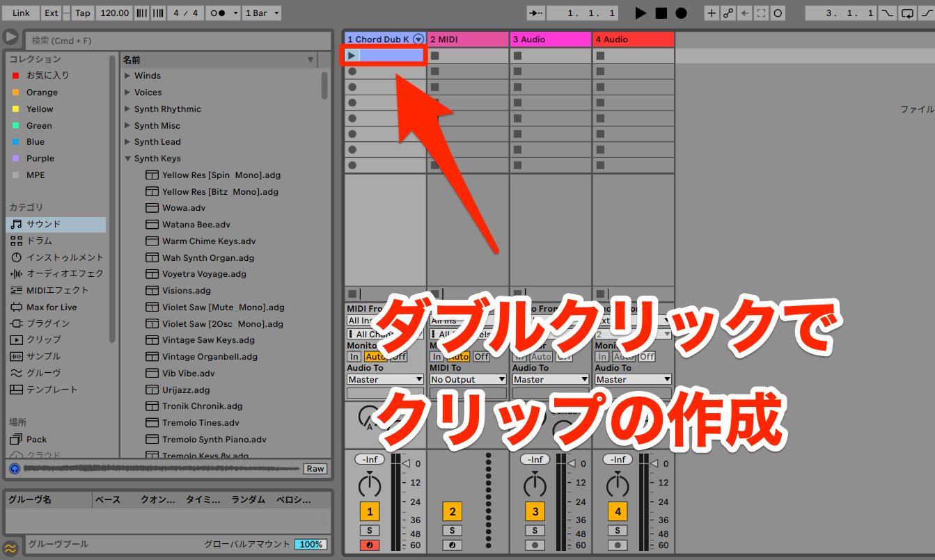
Task: Deactivate track 2 with its yellow activator
Action: click(x=452, y=512)
